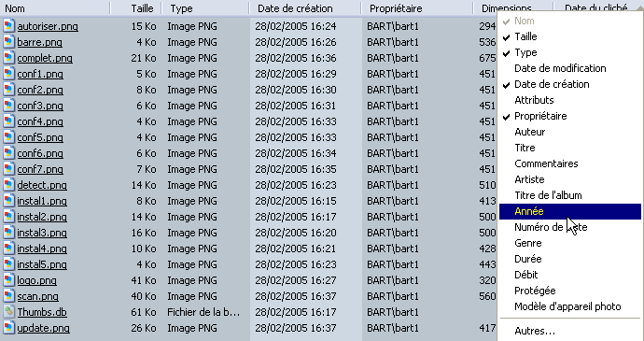The image size is (644, 341).
Task: Click the autoriser.png file icon
Action: point(8,26)
